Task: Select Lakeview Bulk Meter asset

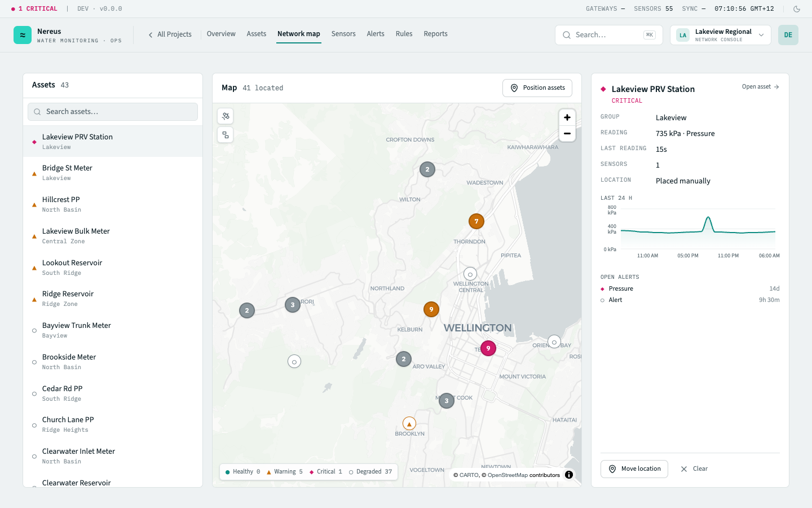Action: 113,236
